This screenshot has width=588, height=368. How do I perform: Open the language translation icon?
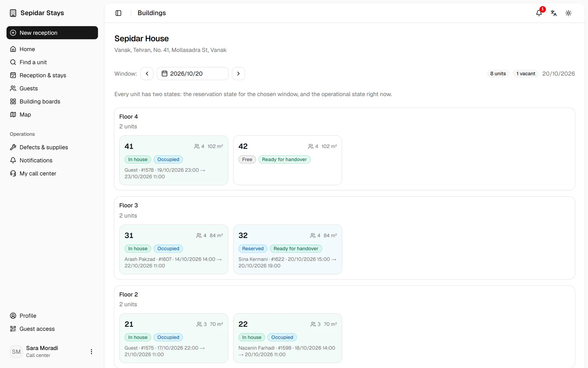554,13
